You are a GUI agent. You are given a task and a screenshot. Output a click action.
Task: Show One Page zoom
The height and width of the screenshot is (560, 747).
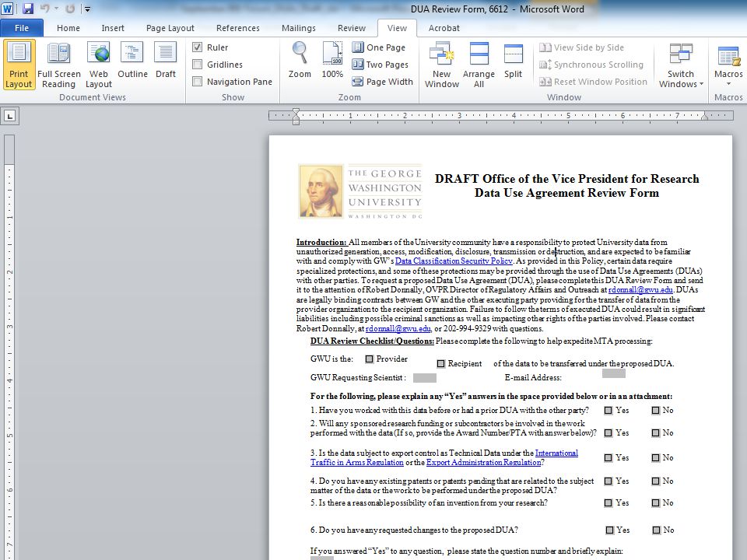379,47
